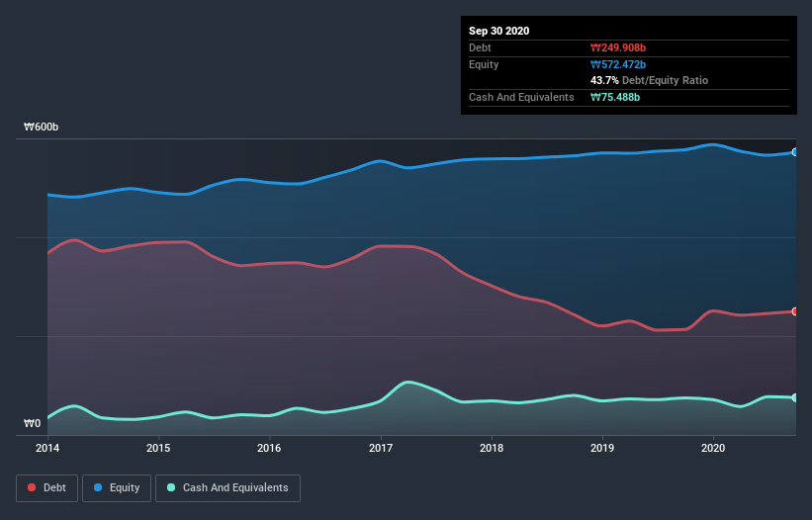Click the Cash value ₩75.488b
Viewport: 812px width, 520px height.
point(615,97)
